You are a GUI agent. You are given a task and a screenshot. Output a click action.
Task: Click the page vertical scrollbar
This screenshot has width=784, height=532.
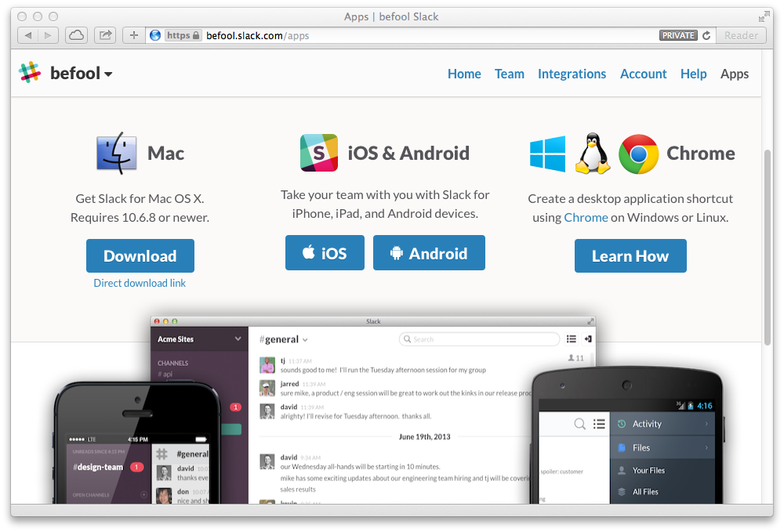pos(768,248)
